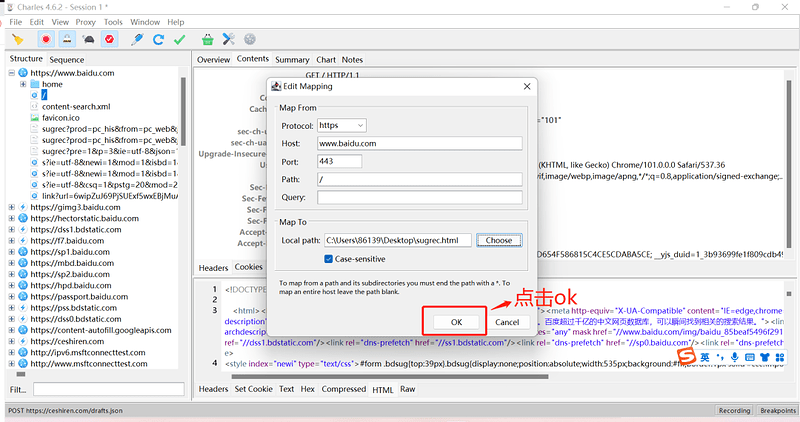Click OK in Edit Mapping dialog

click(456, 322)
